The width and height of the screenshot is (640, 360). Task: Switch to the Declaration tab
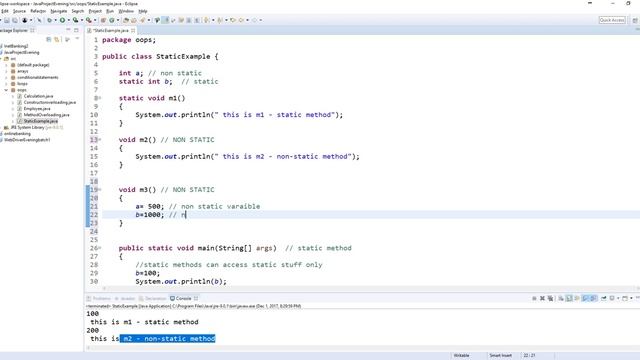coord(153,298)
